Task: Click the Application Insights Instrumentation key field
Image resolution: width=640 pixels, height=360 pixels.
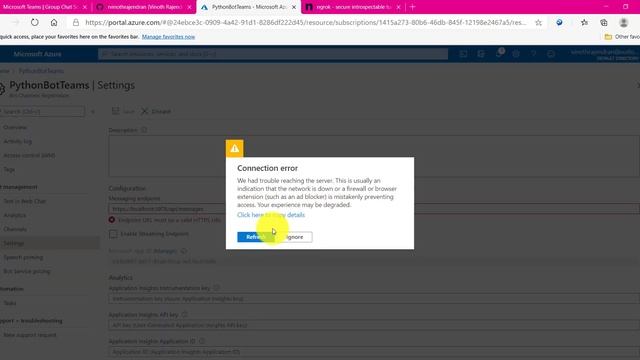Action: pos(374,299)
